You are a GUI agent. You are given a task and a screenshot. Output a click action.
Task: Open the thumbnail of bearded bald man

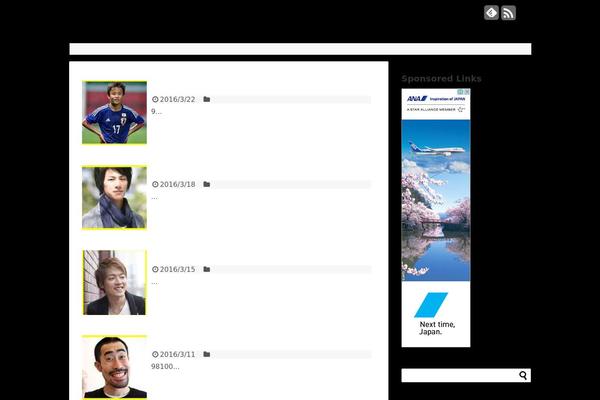tap(114, 367)
